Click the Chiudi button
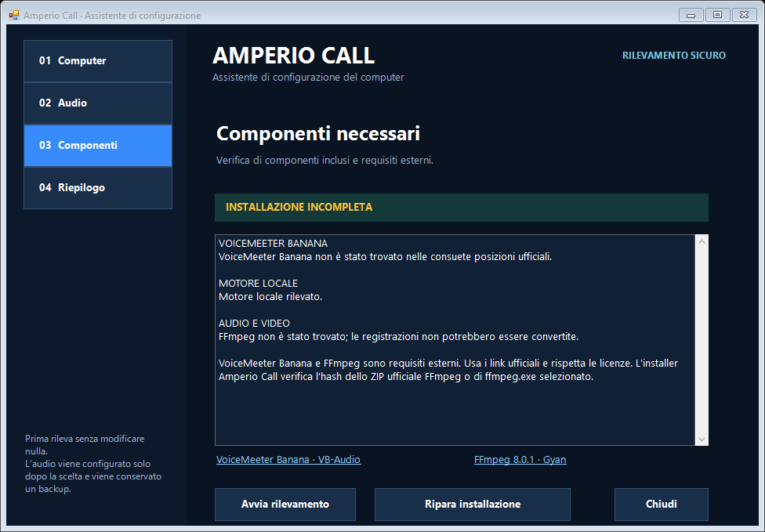 [x=661, y=505]
